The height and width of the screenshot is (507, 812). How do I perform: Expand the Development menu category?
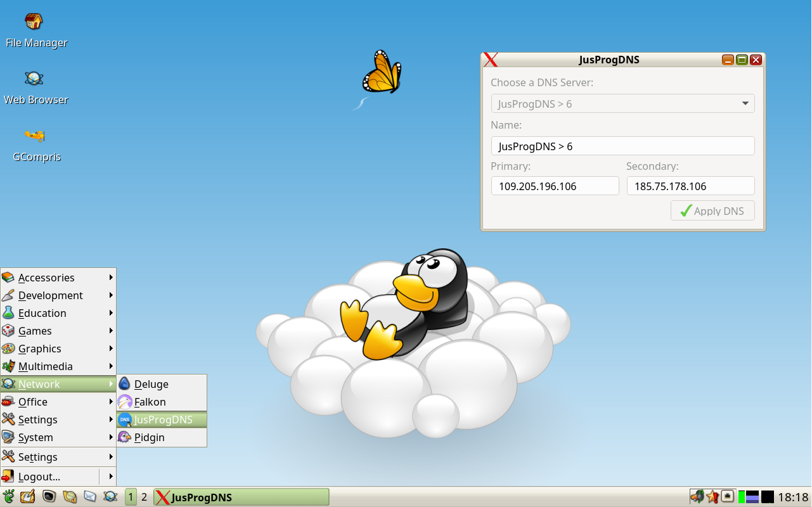pyautogui.click(x=58, y=295)
